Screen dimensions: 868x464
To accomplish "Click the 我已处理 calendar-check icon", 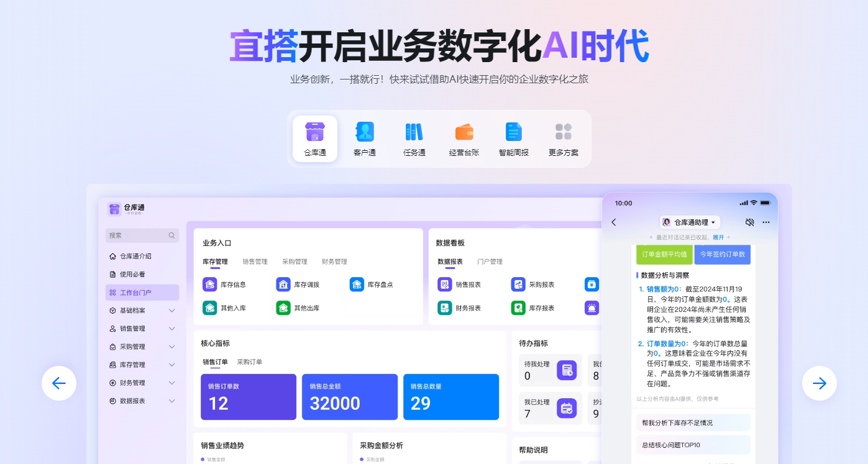I will point(567,408).
